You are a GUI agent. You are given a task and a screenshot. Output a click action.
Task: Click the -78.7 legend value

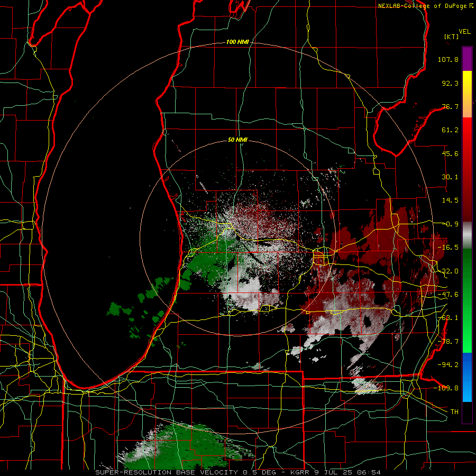pos(448,342)
